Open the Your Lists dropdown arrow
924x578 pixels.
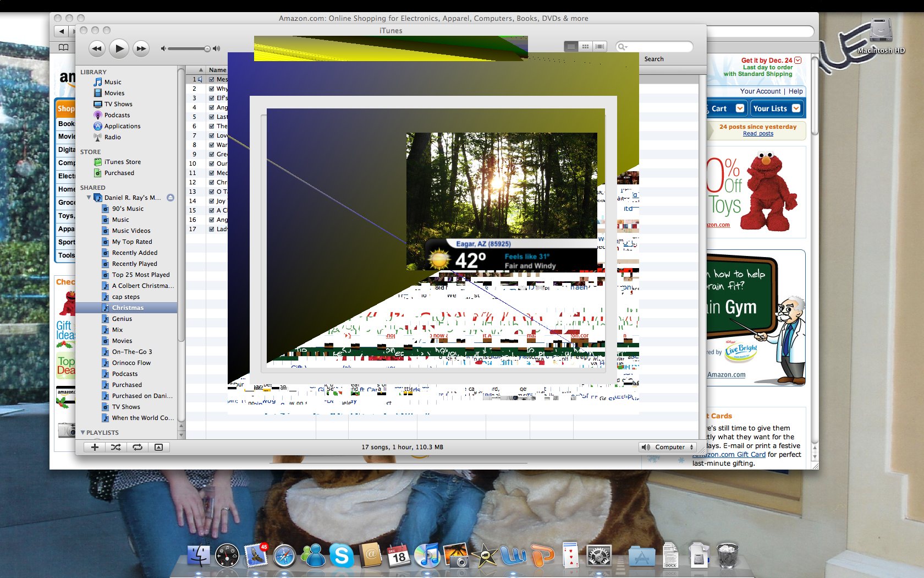(796, 108)
